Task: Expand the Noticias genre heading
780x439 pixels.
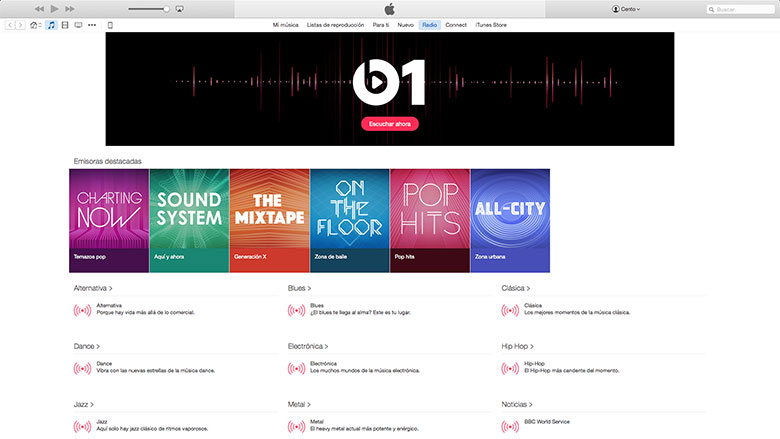Action: [517, 405]
